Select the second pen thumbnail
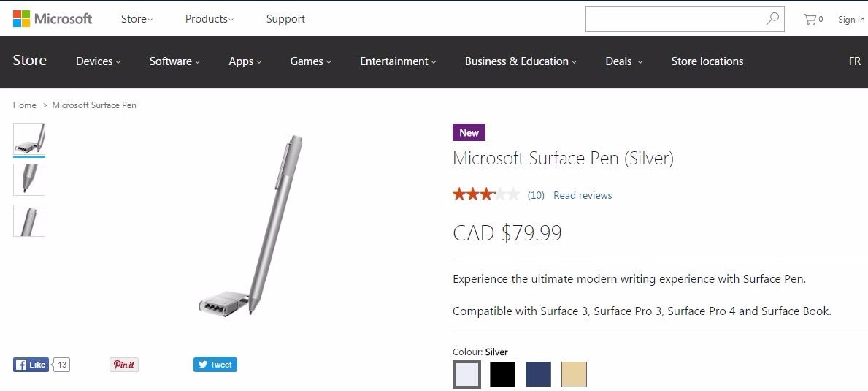The width and height of the screenshot is (868, 391). click(x=29, y=180)
